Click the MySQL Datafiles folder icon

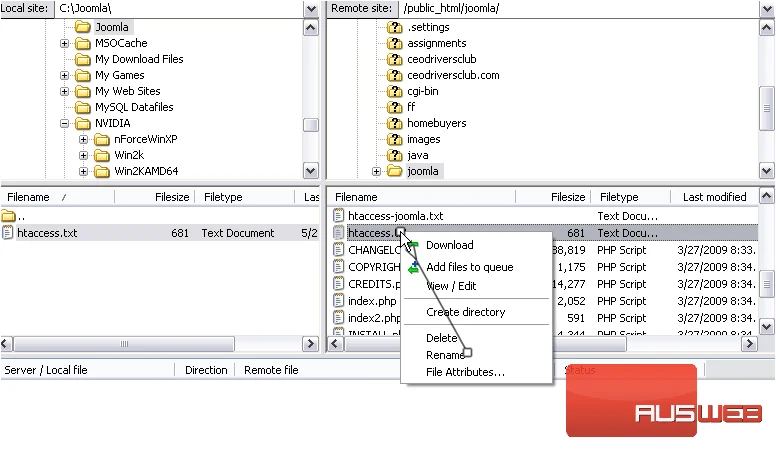tap(83, 107)
